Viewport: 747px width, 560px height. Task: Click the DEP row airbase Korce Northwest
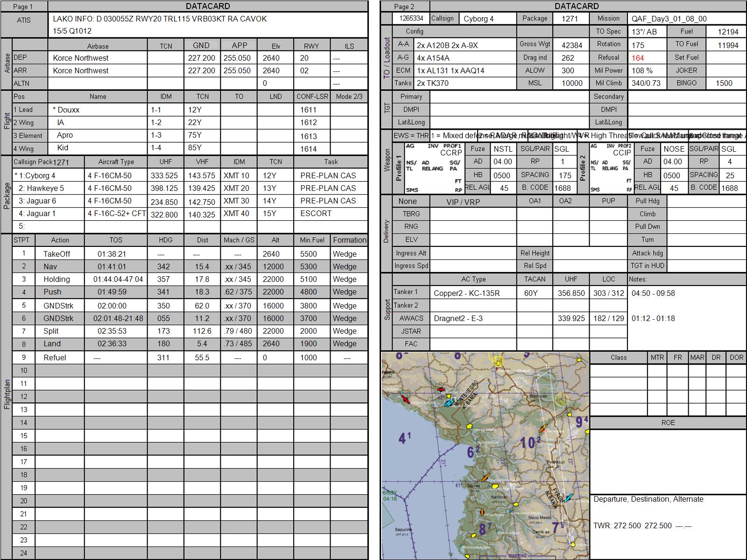[81, 58]
